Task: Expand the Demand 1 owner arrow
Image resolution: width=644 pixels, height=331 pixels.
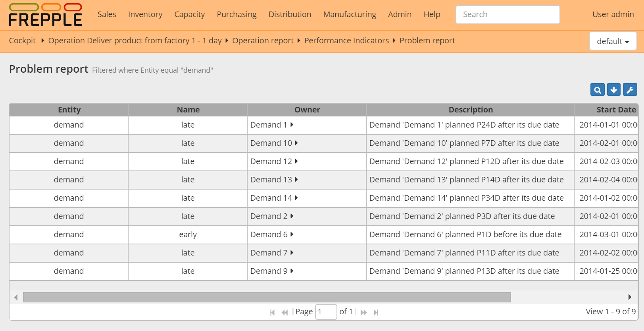Action: point(292,125)
